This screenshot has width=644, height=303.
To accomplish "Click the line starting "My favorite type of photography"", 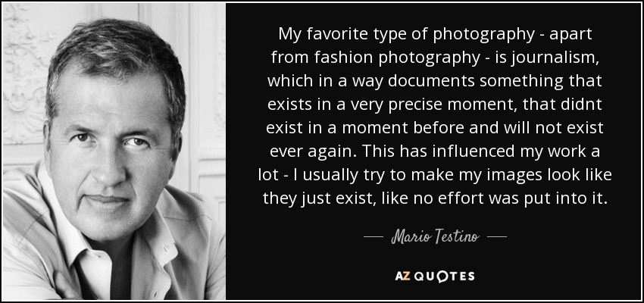I will [x=435, y=35].
